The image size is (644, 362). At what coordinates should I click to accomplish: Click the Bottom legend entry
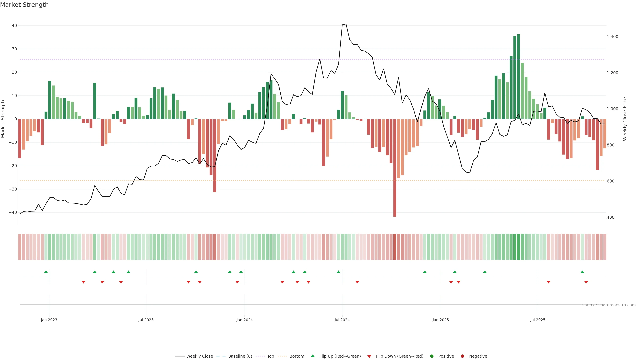point(297,356)
